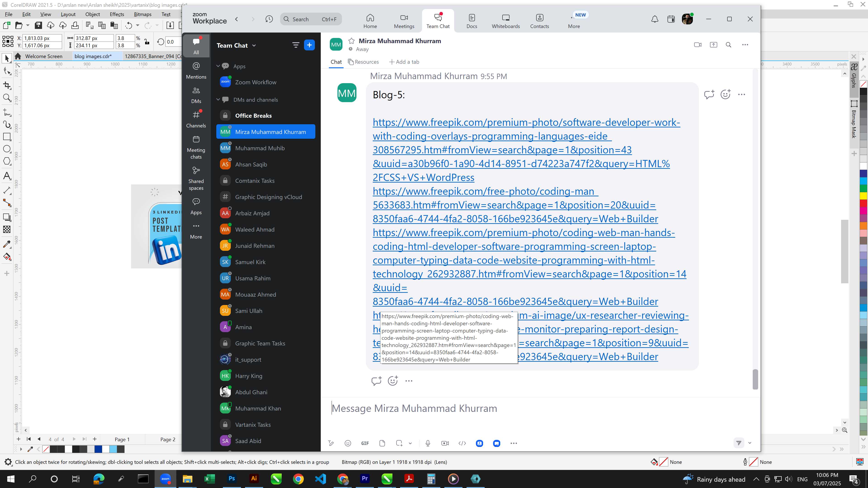Open the Contacts tab in Zoom

[x=540, y=21]
